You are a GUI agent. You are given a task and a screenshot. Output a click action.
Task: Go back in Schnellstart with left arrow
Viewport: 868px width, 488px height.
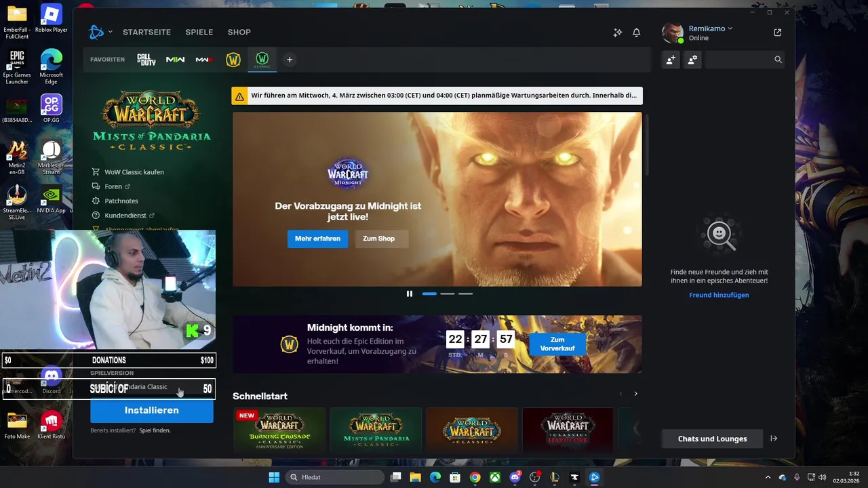[620, 394]
